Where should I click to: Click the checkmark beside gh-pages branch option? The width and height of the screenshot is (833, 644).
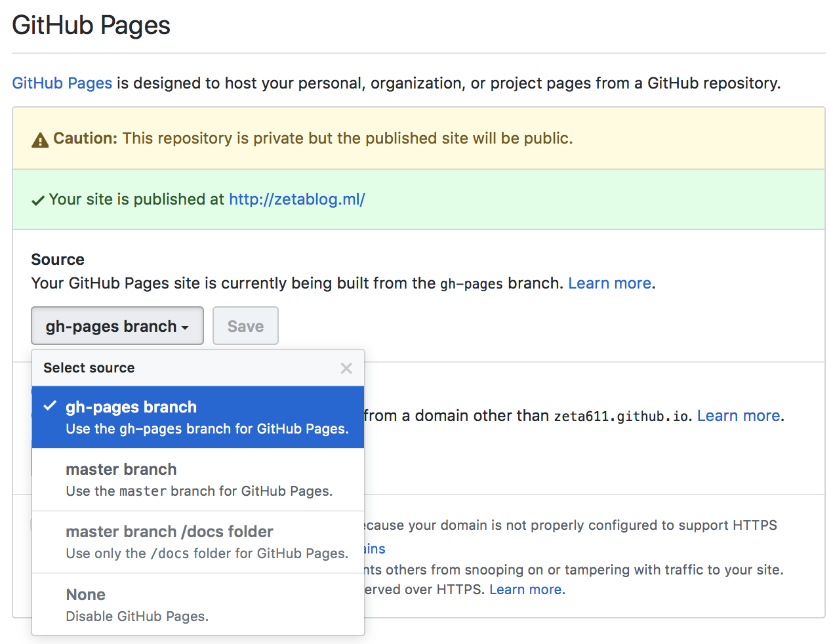click(x=50, y=406)
